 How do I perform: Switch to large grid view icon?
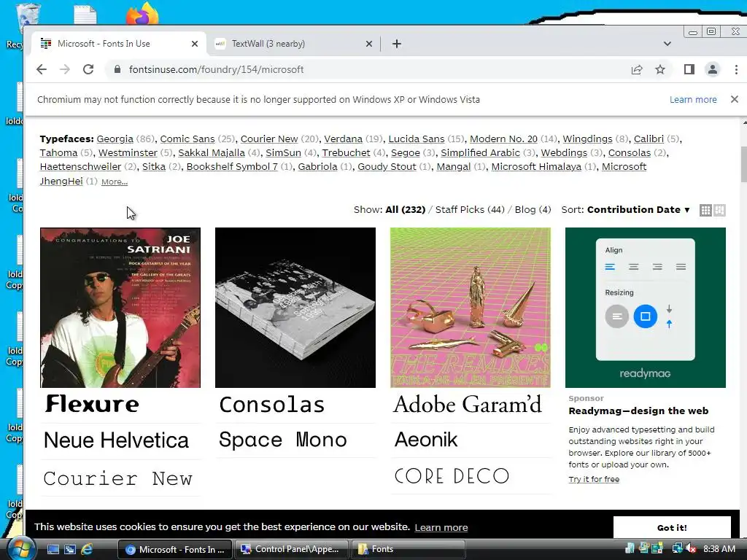(719, 210)
